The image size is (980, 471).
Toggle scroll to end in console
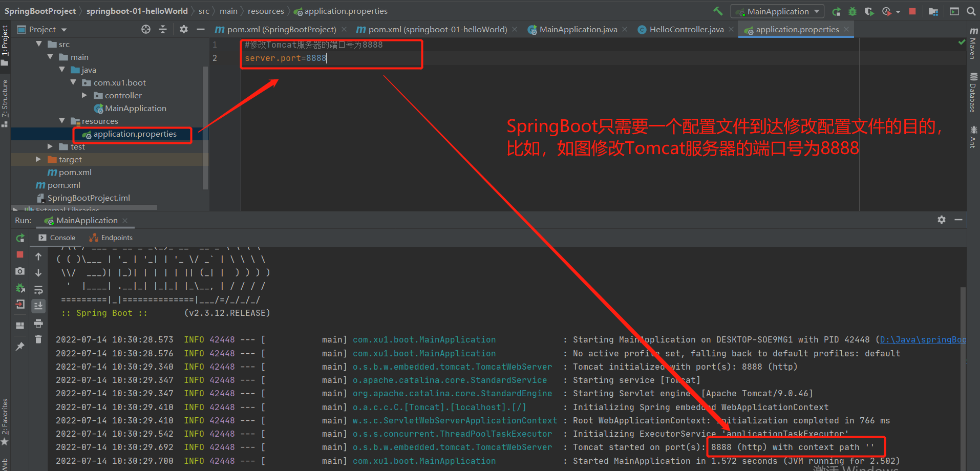pos(38,306)
